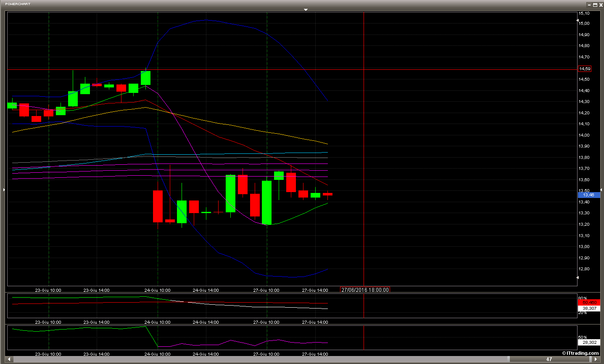604x364 pixels.
Task: Click the scrollbar left arrow
Action: click(10, 359)
